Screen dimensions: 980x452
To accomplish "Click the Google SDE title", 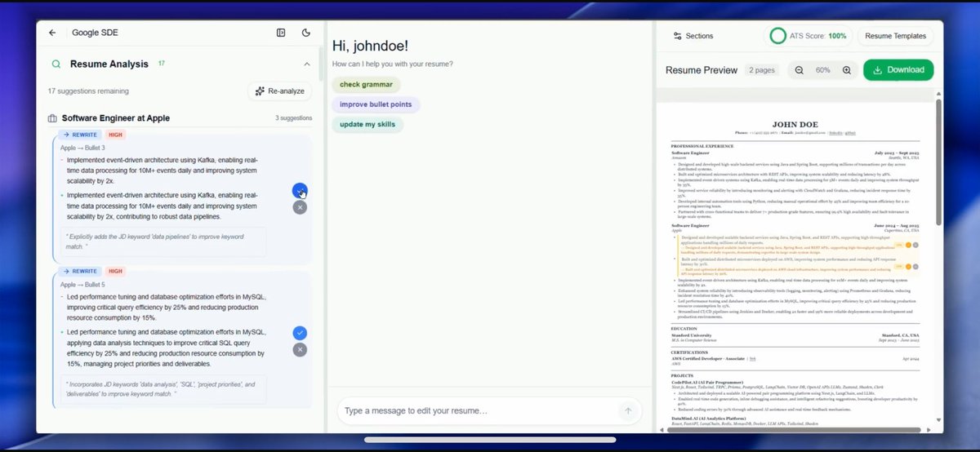I will tap(95, 33).
